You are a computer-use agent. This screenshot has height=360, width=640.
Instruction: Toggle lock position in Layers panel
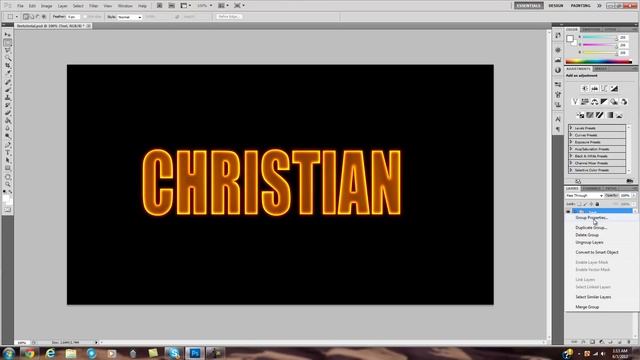click(591, 204)
